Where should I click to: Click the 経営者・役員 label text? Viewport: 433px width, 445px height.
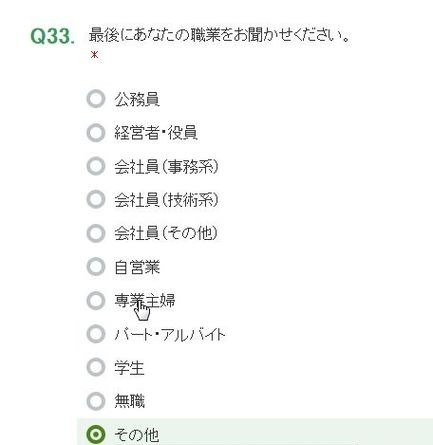click(156, 133)
